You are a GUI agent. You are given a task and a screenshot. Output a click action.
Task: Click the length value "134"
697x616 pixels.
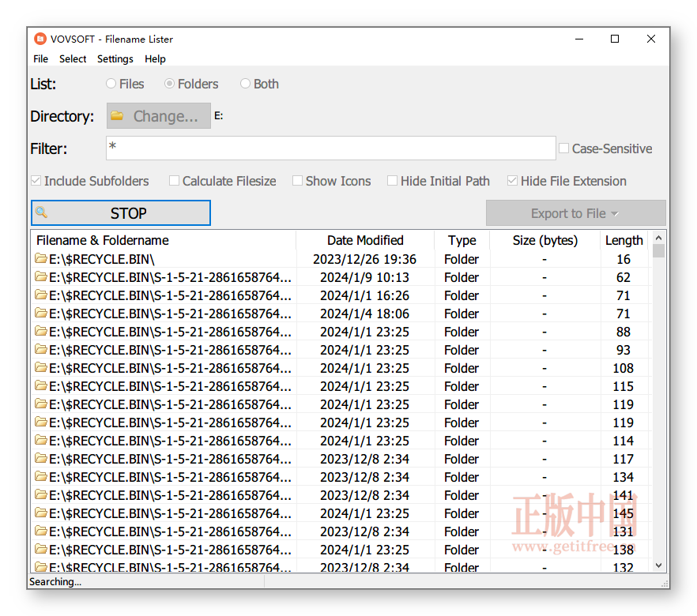coord(624,477)
